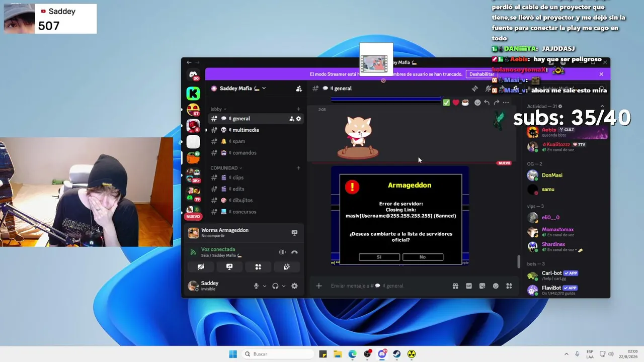644x362 pixels.
Task: Open Carl-bot's profile in member list
Action: [x=566, y=276]
